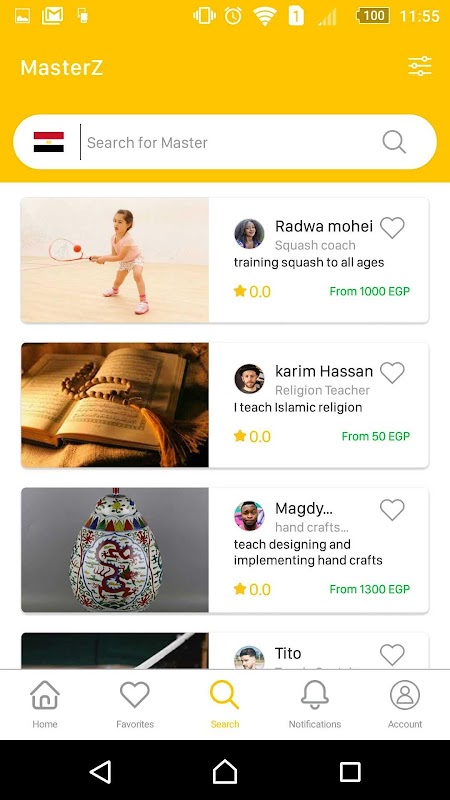Open Magdy's profile picture
The height and width of the screenshot is (800, 450).
tap(249, 516)
